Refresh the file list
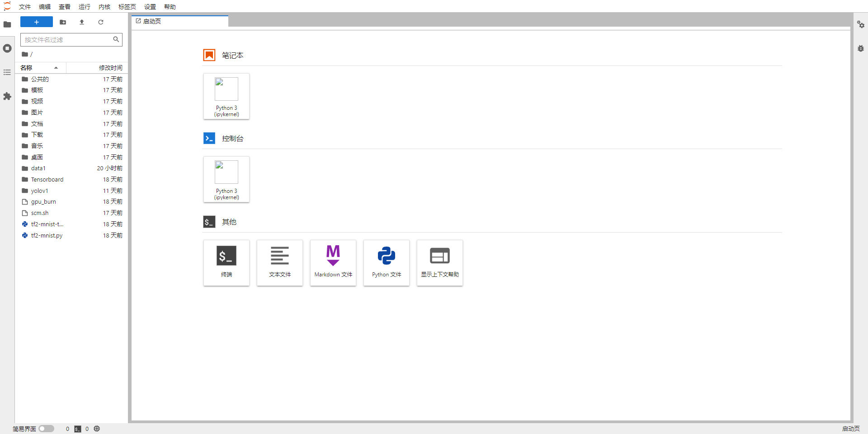 tap(101, 22)
